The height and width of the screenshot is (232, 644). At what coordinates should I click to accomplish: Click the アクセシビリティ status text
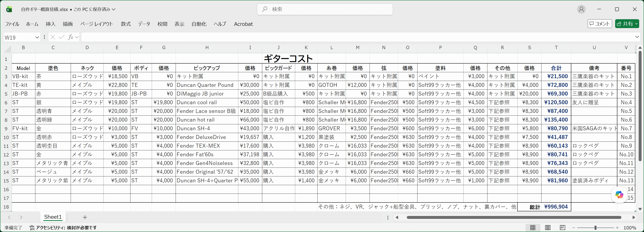tap(66, 228)
